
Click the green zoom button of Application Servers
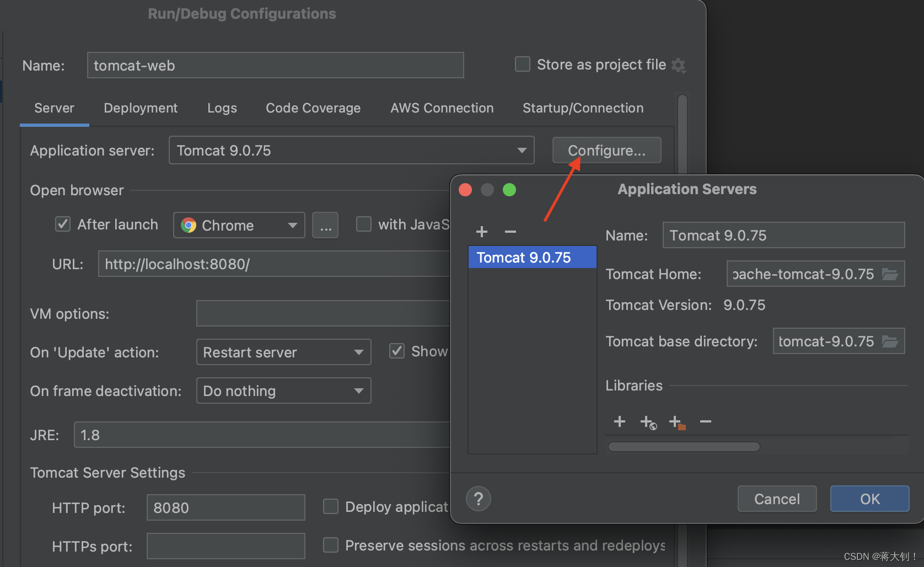pyautogui.click(x=509, y=190)
